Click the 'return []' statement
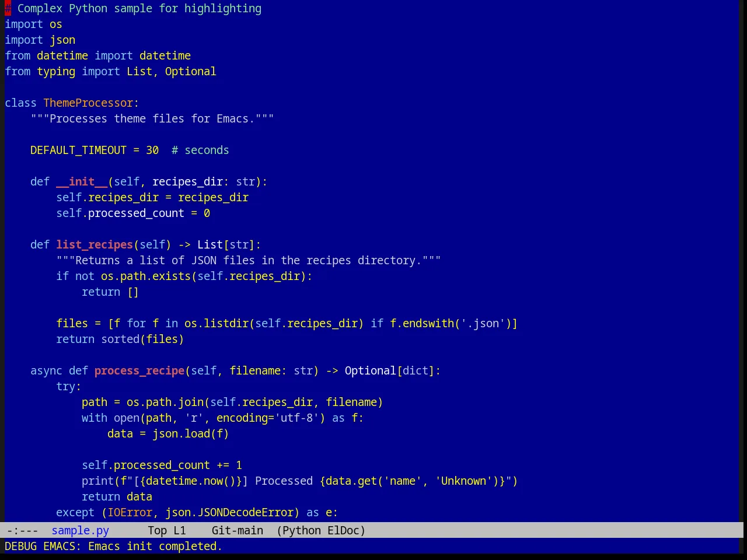The image size is (747, 560). click(x=110, y=292)
